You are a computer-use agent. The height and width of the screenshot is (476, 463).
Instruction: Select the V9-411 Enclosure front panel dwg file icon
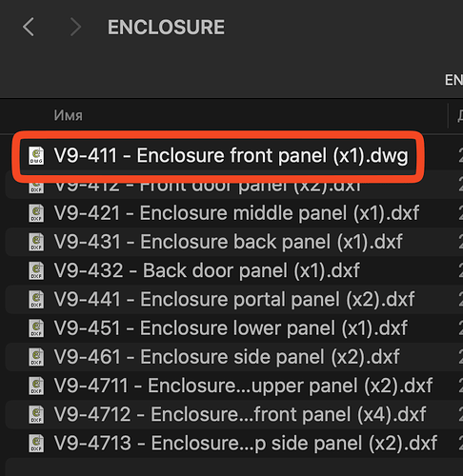(x=36, y=155)
